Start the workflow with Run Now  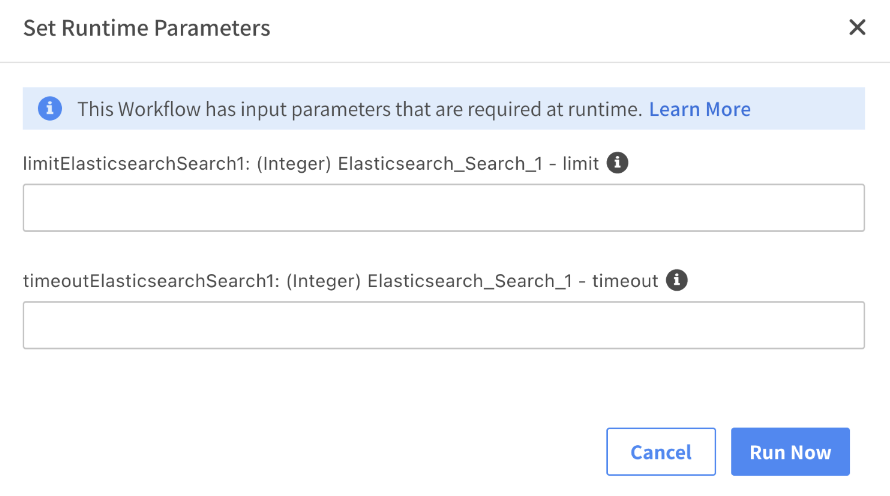[790, 452]
